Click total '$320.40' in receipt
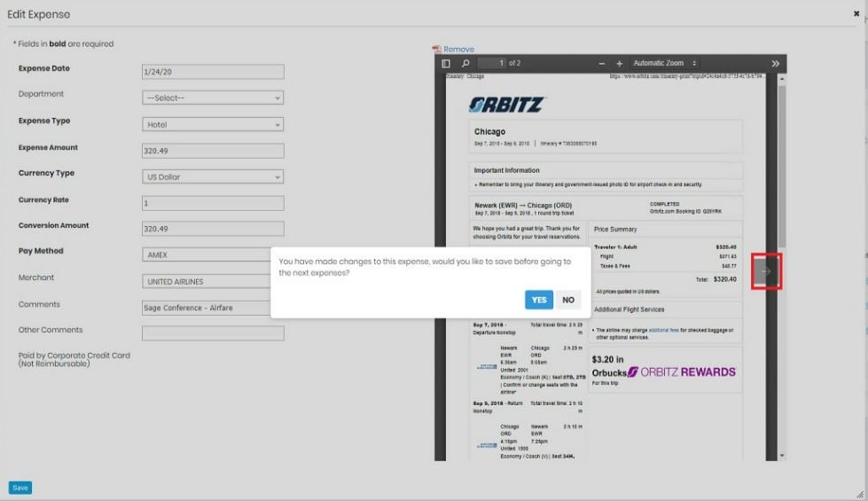This screenshot has width=868, height=501. tap(724, 279)
